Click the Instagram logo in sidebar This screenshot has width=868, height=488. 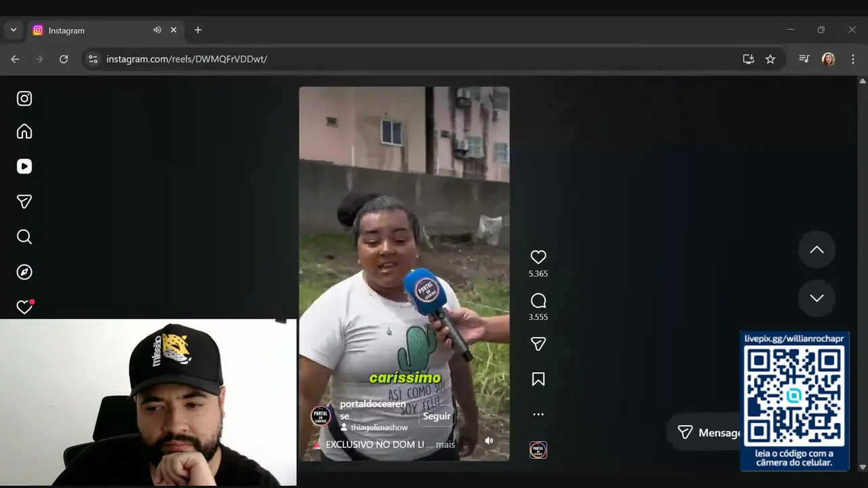pos(24,99)
